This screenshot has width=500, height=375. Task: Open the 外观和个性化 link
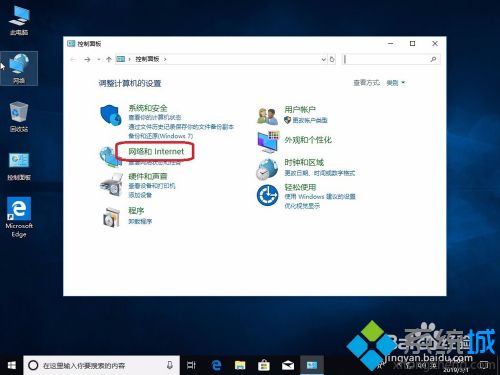click(308, 140)
